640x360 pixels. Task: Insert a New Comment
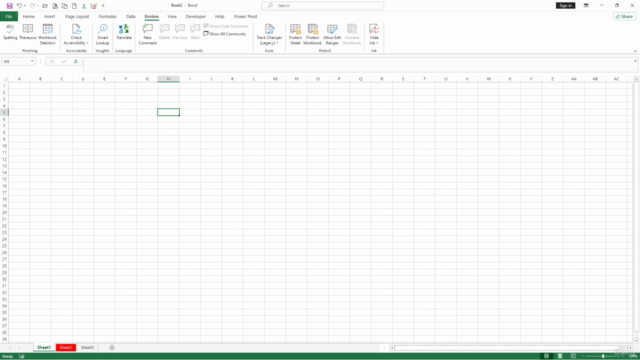pyautogui.click(x=147, y=34)
